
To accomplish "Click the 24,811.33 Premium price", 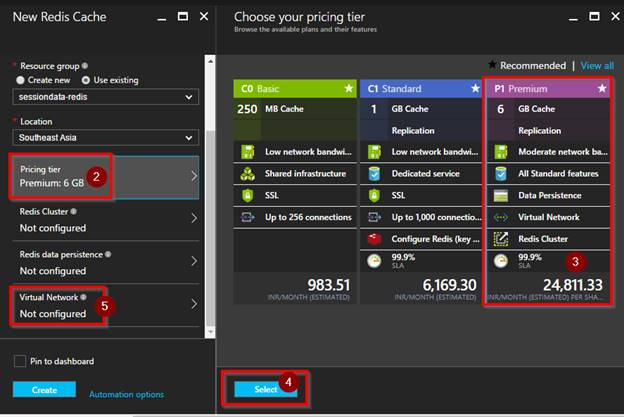I will tap(573, 285).
